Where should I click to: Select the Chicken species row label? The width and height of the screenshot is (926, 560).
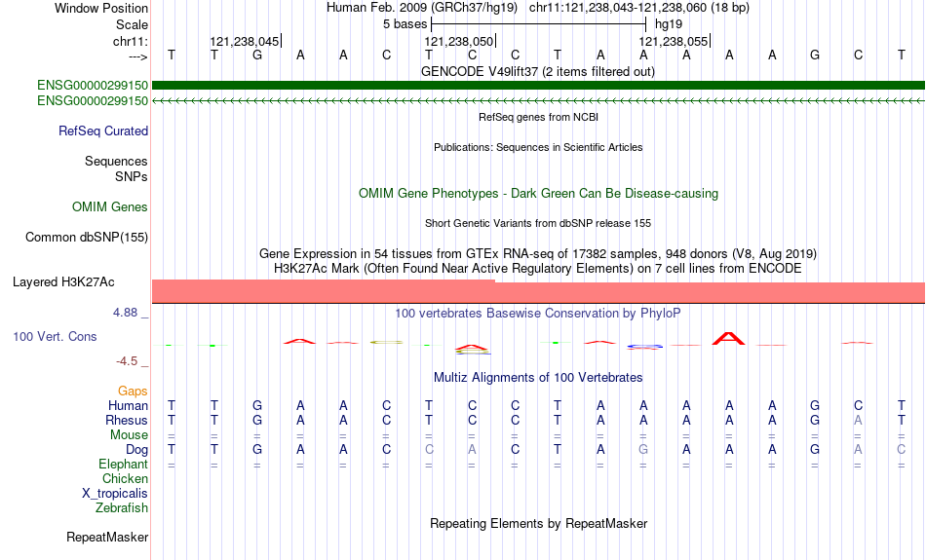click(x=125, y=478)
